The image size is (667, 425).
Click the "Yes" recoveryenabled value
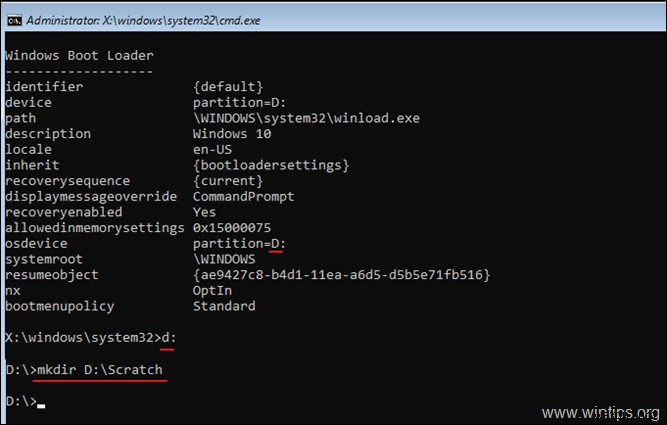tap(205, 212)
